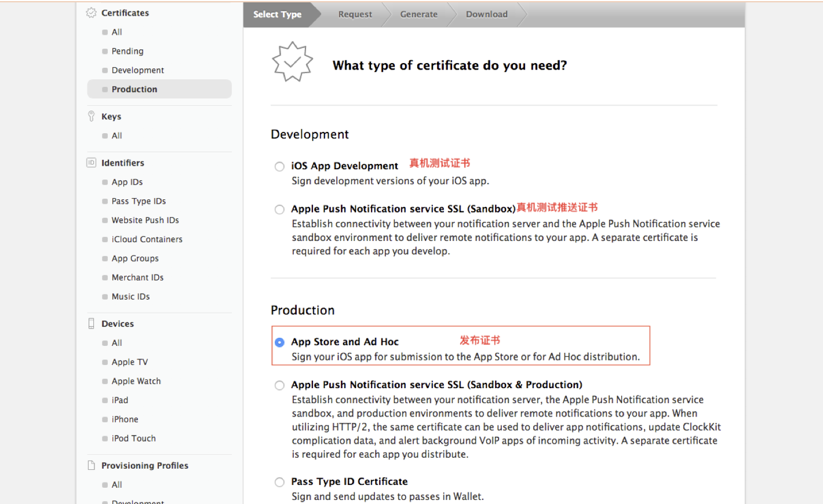Click 'Sign and send updates to passes in Wallet.' text
This screenshot has width=823, height=504.
(x=388, y=496)
